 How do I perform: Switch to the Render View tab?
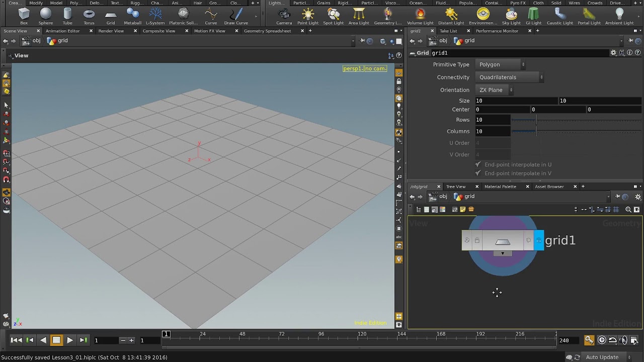point(111,31)
